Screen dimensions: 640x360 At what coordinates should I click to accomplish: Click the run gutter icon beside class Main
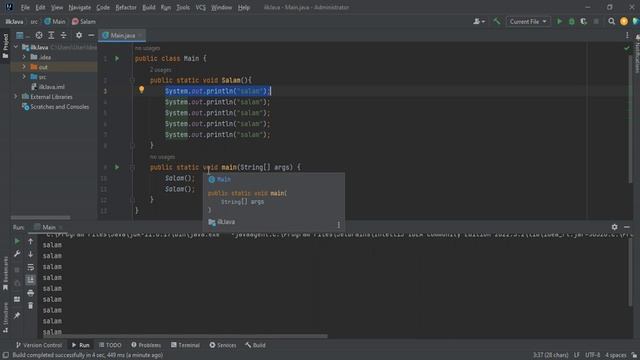(x=117, y=59)
